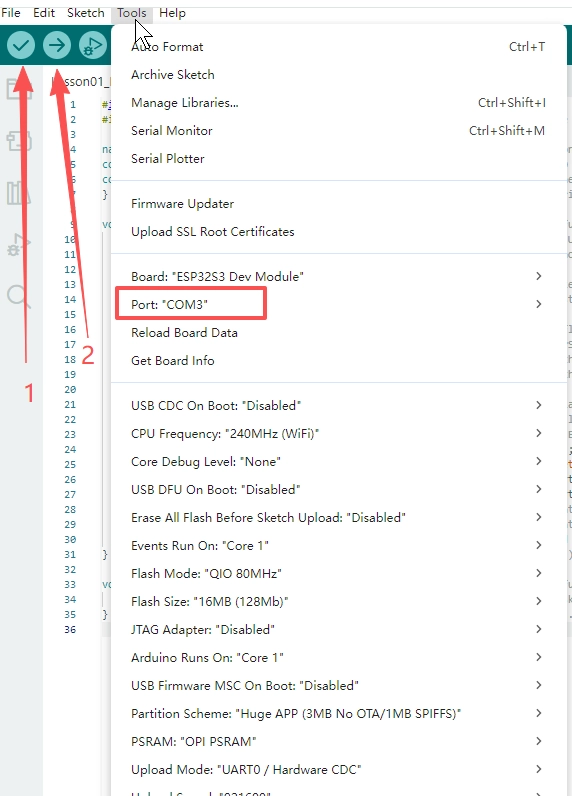Viewport: 572px width, 796px height.
Task: Click Get Board Info
Action: pos(339,360)
